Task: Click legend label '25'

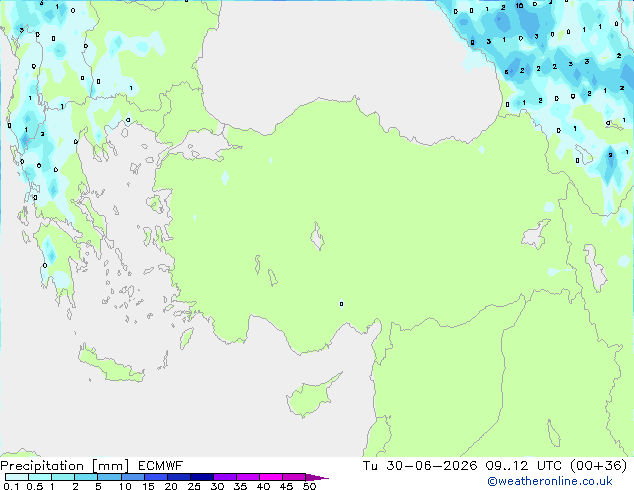Action: [194, 486]
